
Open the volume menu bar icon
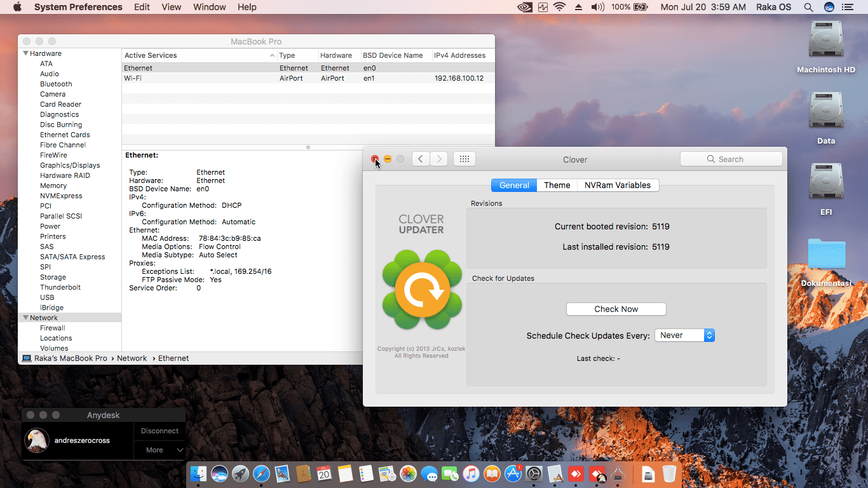tap(597, 7)
